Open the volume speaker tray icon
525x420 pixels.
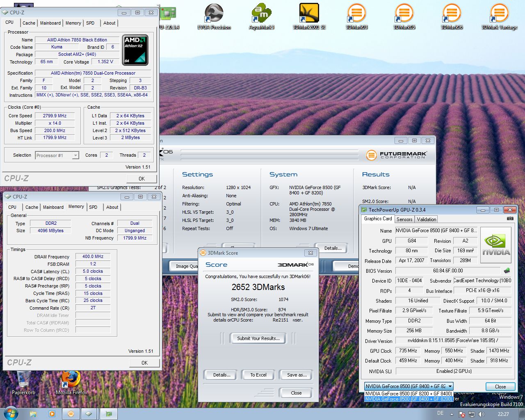click(482, 414)
